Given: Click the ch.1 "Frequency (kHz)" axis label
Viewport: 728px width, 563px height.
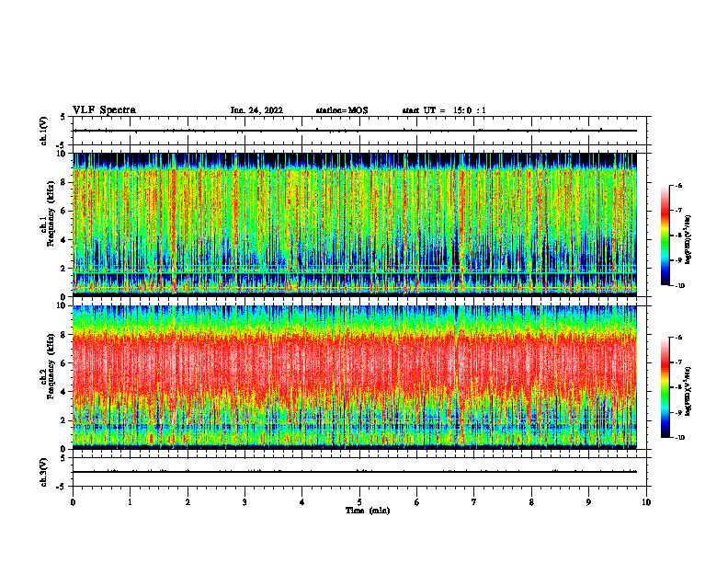Looking at the screenshot, I should [51, 213].
